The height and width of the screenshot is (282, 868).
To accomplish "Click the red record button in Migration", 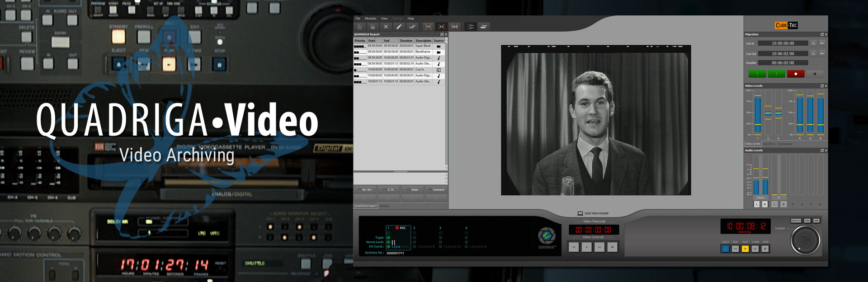I will coord(796,74).
